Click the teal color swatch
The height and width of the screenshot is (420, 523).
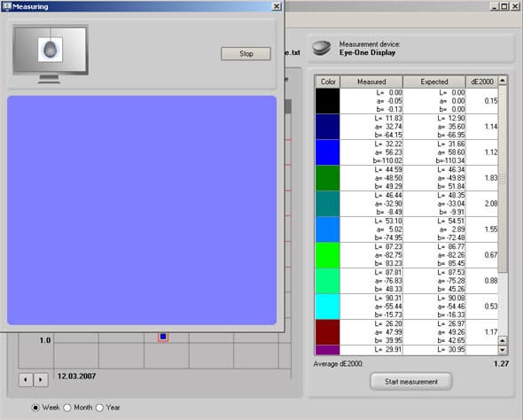[x=328, y=204]
